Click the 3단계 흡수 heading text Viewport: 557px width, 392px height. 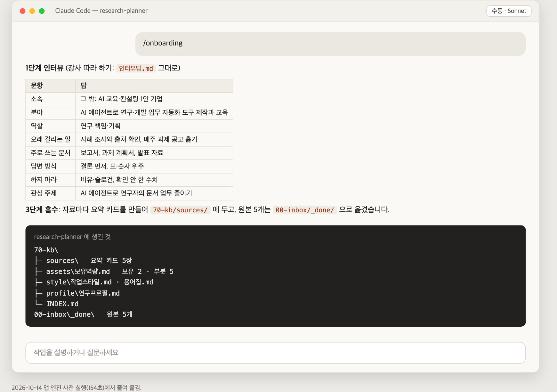coord(42,210)
